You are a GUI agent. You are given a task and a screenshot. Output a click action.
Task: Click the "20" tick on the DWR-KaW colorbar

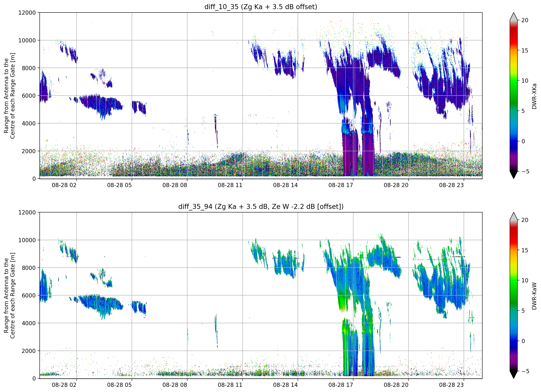coord(525,220)
